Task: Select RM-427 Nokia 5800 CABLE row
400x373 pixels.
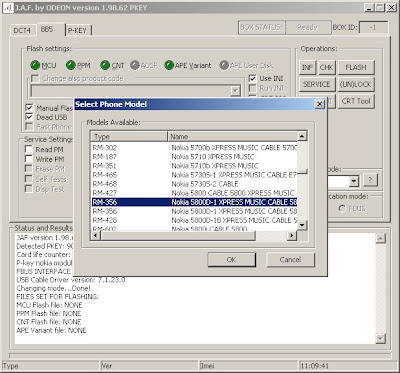Action: [194, 193]
